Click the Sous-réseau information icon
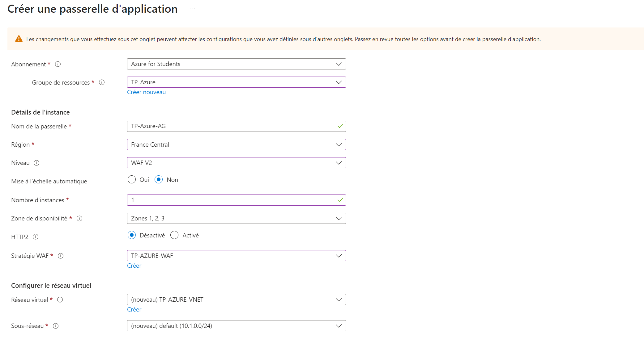This screenshot has width=644, height=339. [x=56, y=326]
